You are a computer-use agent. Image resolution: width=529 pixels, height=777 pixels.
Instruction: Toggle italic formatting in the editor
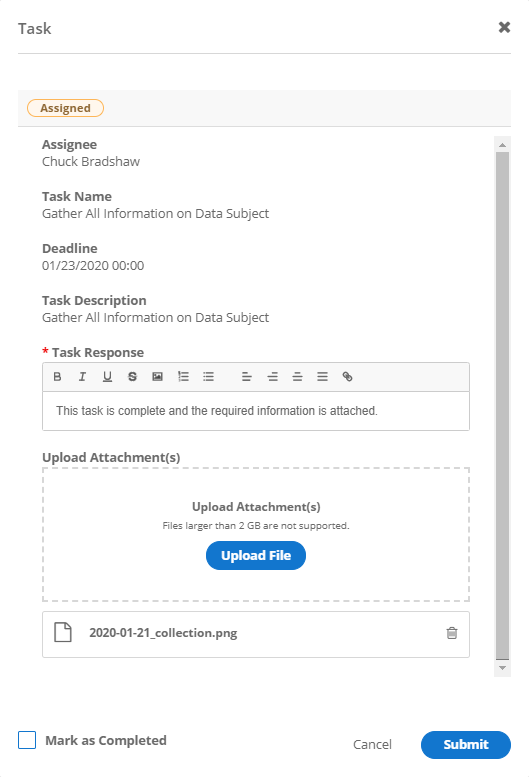click(82, 377)
